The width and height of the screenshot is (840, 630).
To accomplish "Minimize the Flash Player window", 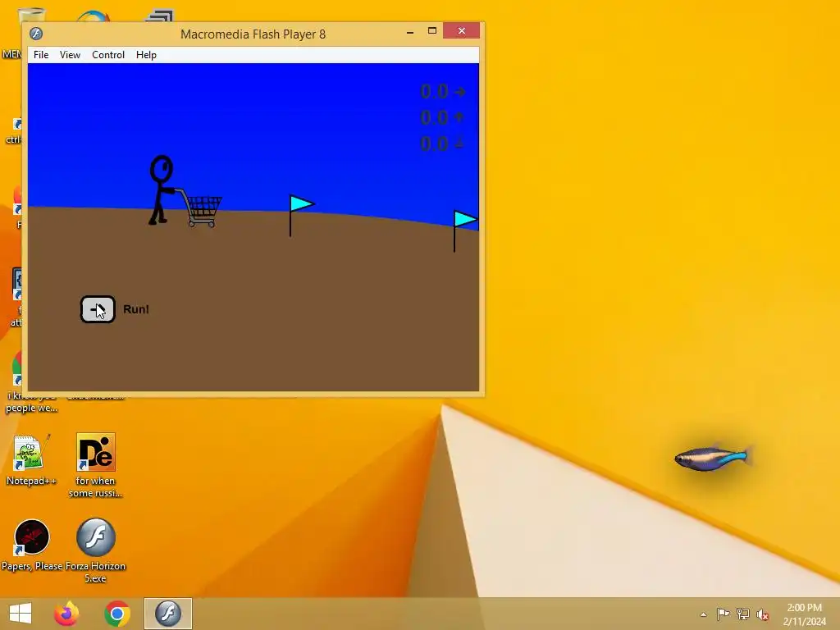I will pyautogui.click(x=410, y=31).
